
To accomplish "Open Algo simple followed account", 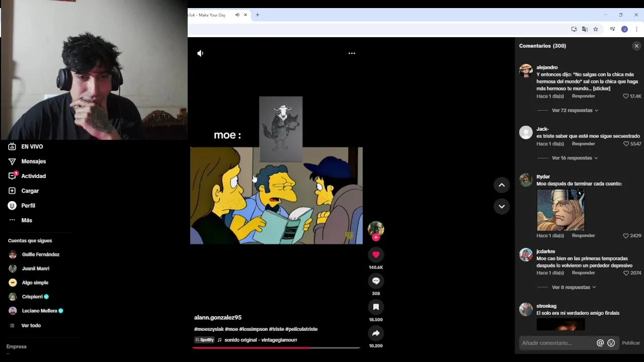I will [29, 283].
